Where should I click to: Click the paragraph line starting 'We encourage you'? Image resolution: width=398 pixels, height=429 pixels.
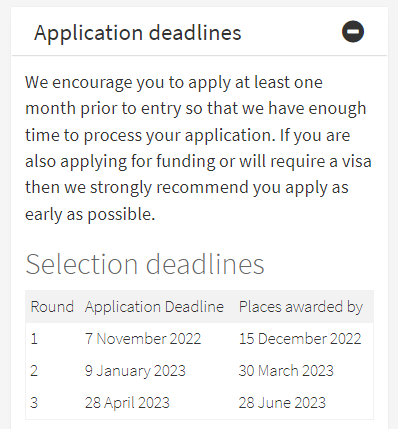coord(174,83)
